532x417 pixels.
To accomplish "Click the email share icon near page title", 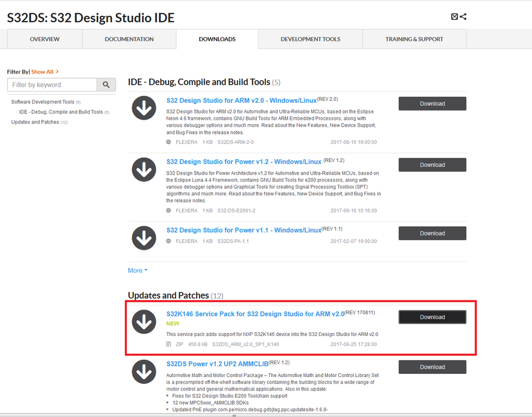I will pyautogui.click(x=454, y=17).
